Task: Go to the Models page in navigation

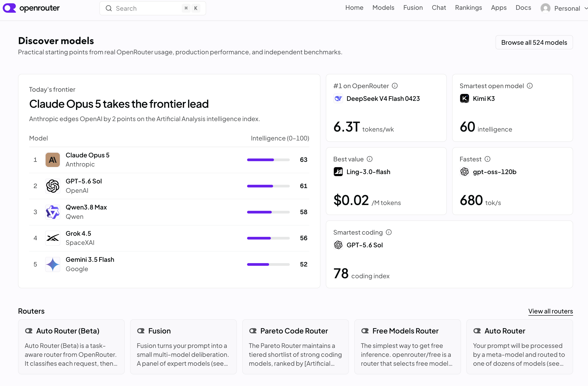Action: pos(383,8)
